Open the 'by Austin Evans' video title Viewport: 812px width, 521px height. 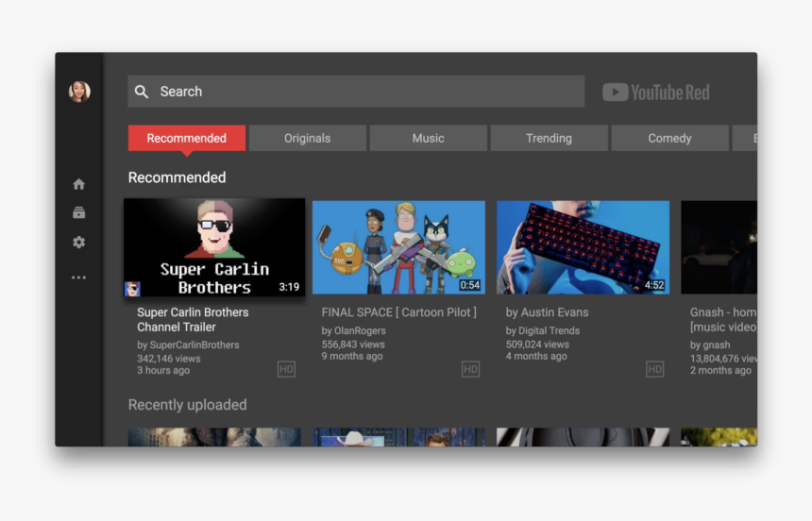tap(547, 312)
